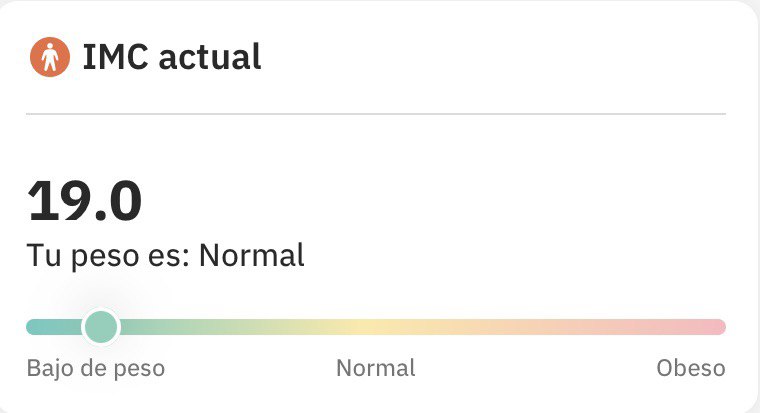
Task: Click the green circular slider thumb
Action: coord(100,326)
